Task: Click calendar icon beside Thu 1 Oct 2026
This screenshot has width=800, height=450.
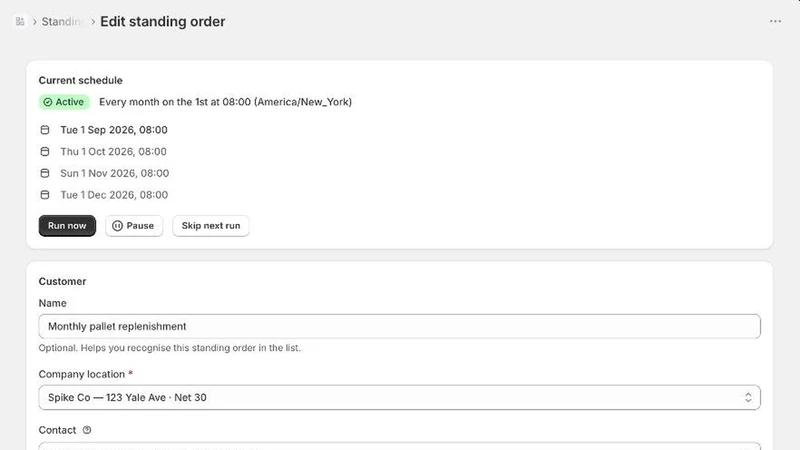Action: point(45,152)
